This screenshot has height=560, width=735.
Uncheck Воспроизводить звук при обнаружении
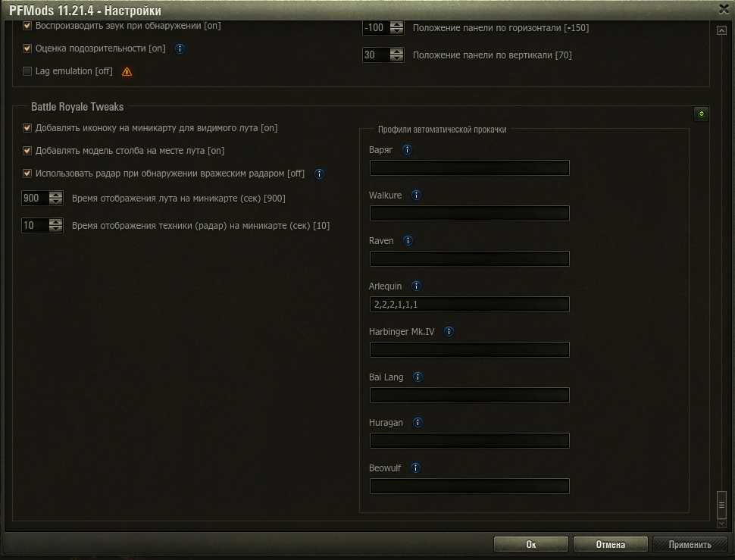click(28, 26)
